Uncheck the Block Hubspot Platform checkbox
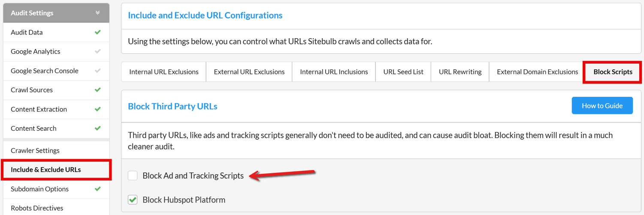The width and height of the screenshot is (644, 215). 133,200
